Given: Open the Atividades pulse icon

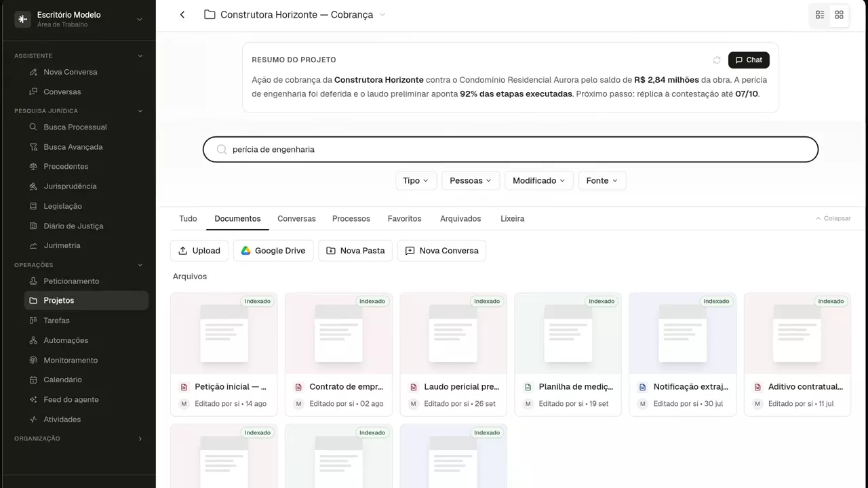Looking at the screenshot, I should click(x=33, y=420).
